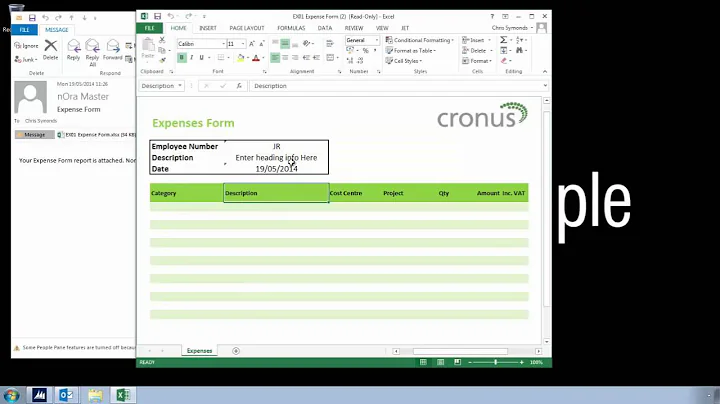This screenshot has width=720, height=404.
Task: Toggle Bottom Align in Excel ribbon
Action: pyautogui.click(x=295, y=44)
